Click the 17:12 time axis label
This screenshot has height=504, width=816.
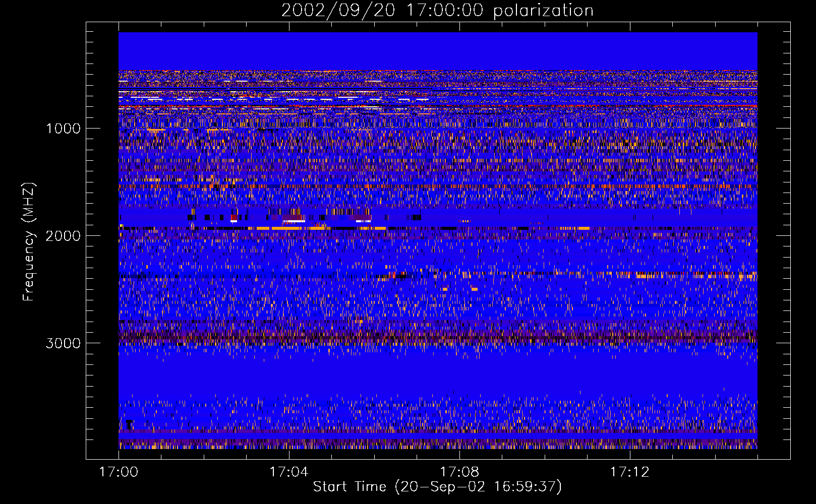629,472
